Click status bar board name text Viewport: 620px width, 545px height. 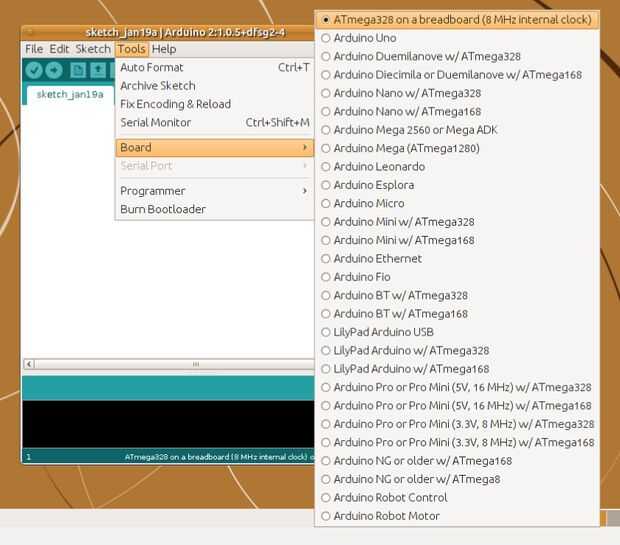[x=219, y=457]
